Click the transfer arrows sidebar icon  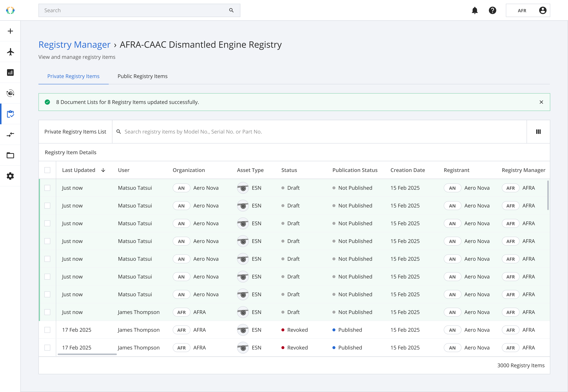click(x=10, y=135)
